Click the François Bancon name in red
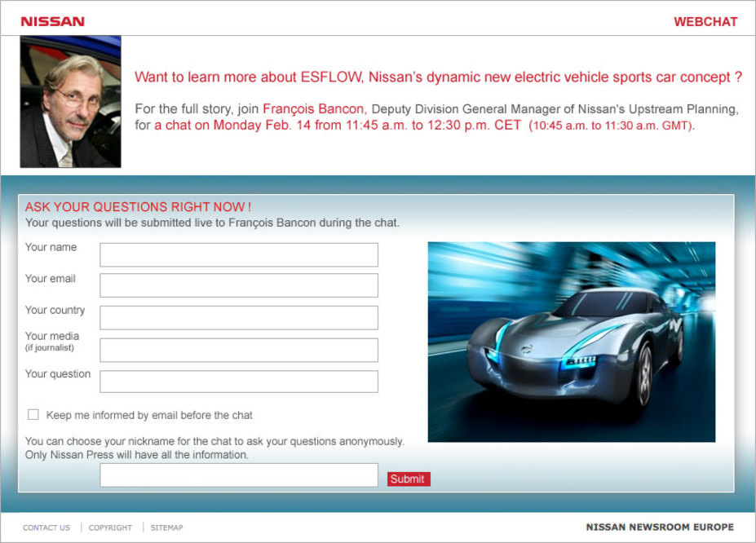The width and height of the screenshot is (756, 543). [x=314, y=109]
